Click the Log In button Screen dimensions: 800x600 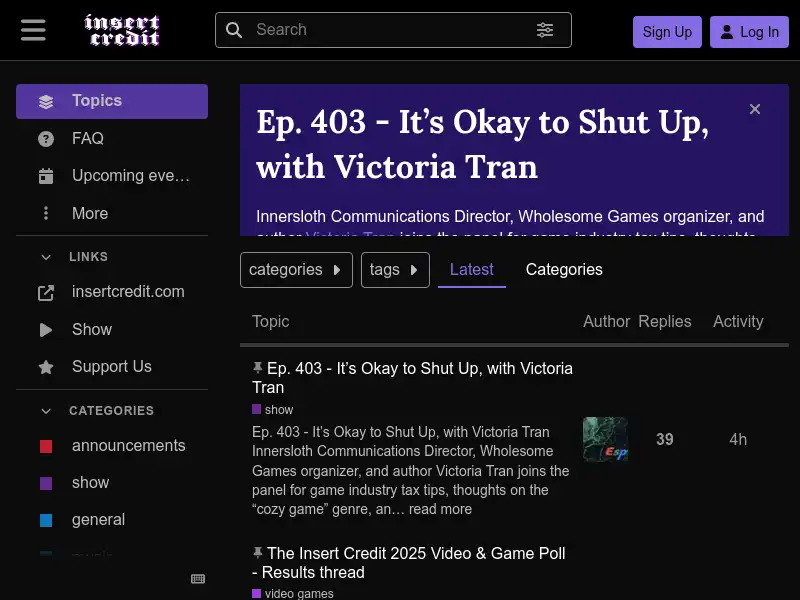(749, 32)
